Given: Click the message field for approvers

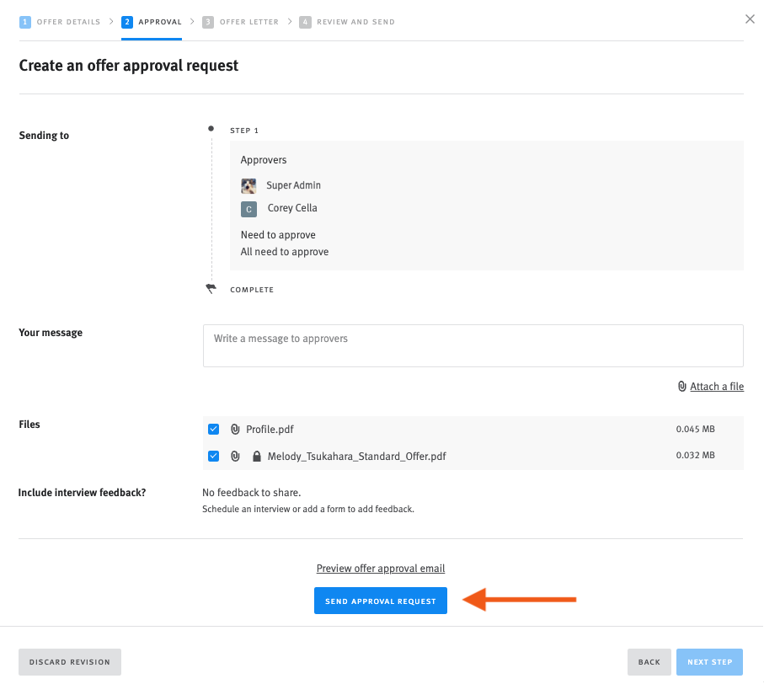Looking at the screenshot, I should coord(473,345).
